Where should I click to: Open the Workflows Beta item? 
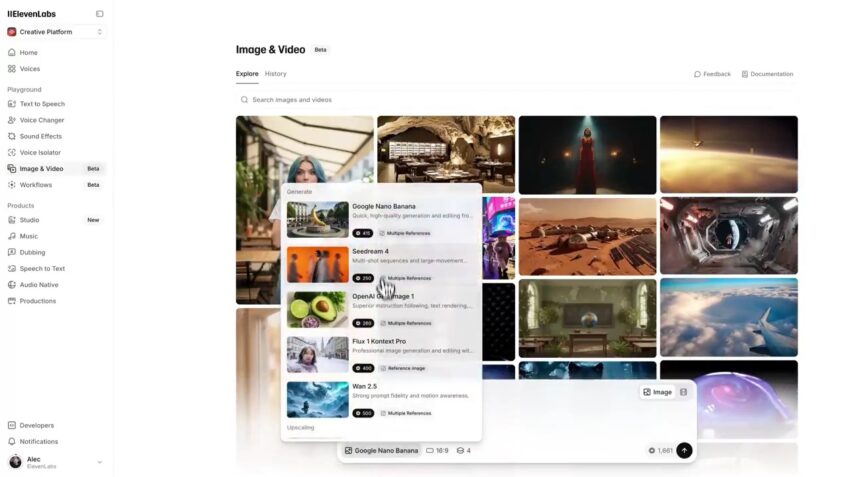pos(54,185)
